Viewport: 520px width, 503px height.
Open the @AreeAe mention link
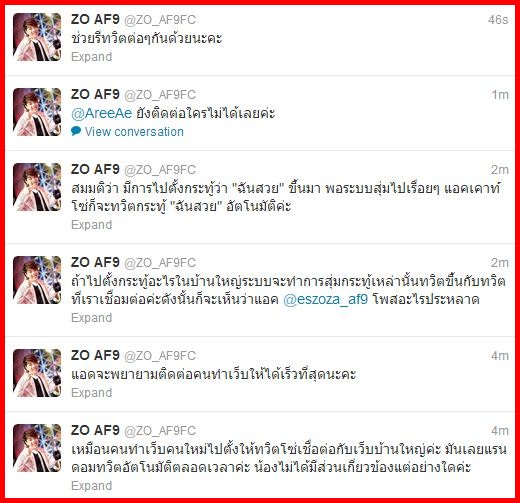point(102,114)
